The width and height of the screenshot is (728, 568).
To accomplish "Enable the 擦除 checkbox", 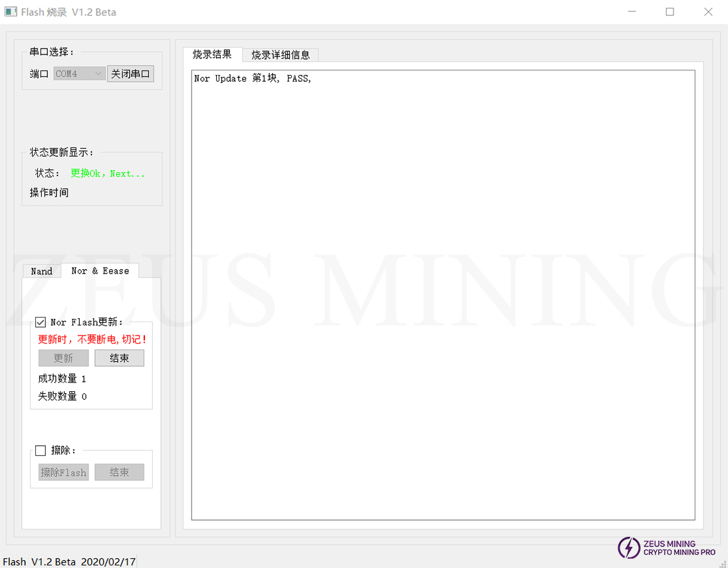I will [x=41, y=450].
